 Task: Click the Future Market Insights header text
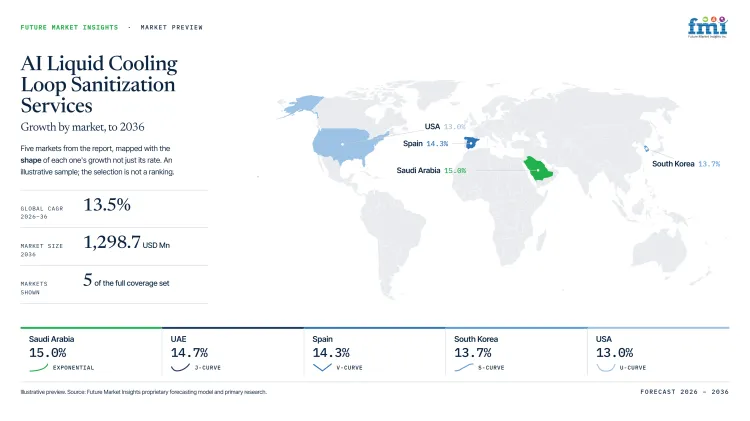[69, 27]
